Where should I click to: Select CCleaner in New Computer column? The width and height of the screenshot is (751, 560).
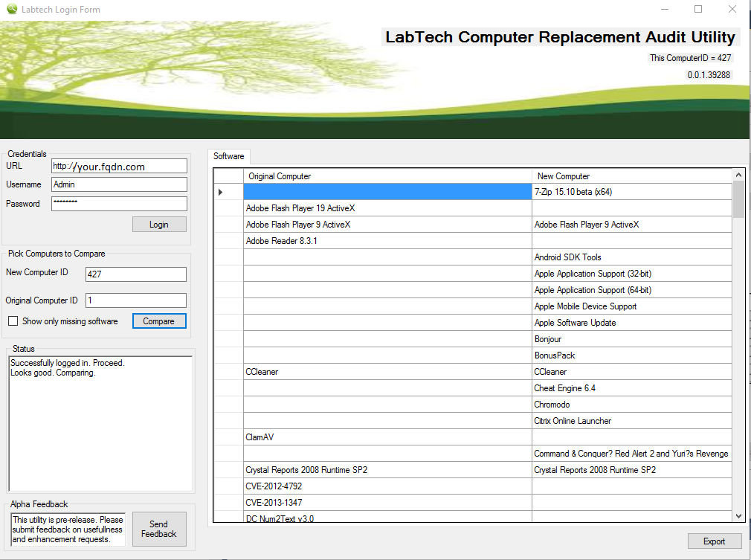coord(632,372)
